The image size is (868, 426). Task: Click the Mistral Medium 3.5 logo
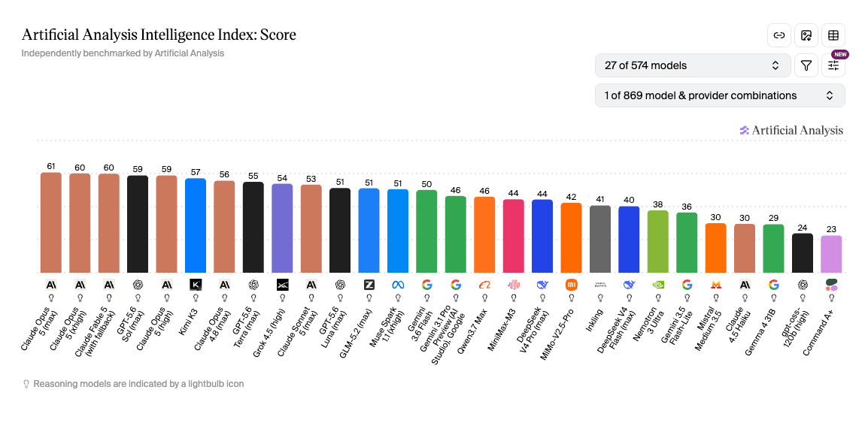tap(716, 285)
